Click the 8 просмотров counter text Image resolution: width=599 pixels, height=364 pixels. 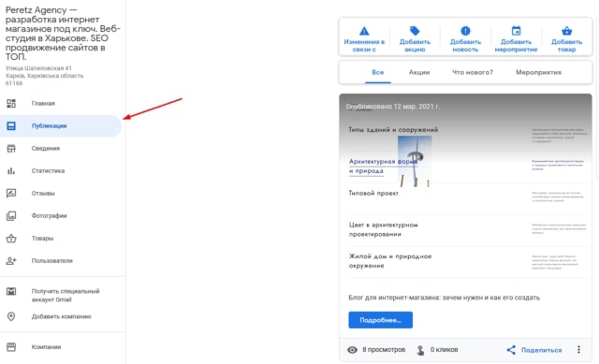tap(384, 349)
